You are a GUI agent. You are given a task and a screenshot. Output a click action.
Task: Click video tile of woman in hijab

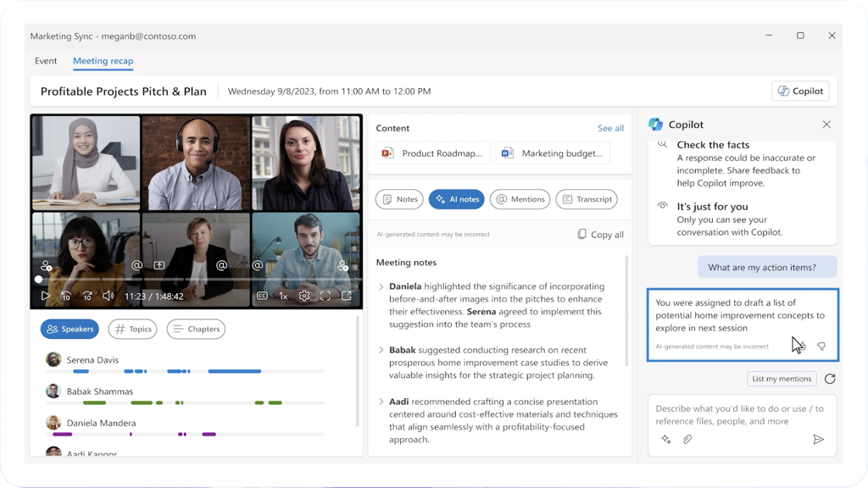86,163
